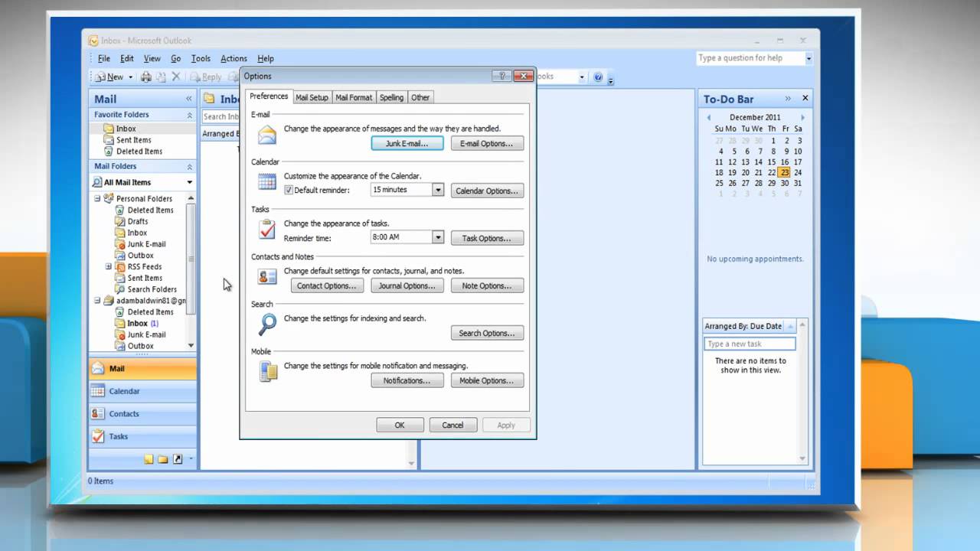
Task: Open the blue Help question icon in toolbar
Action: tap(598, 77)
